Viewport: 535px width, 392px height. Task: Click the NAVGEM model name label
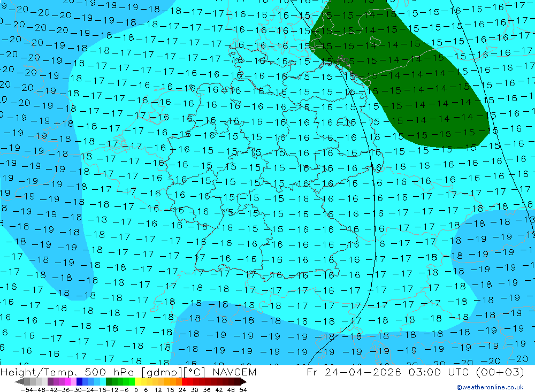pos(234,372)
